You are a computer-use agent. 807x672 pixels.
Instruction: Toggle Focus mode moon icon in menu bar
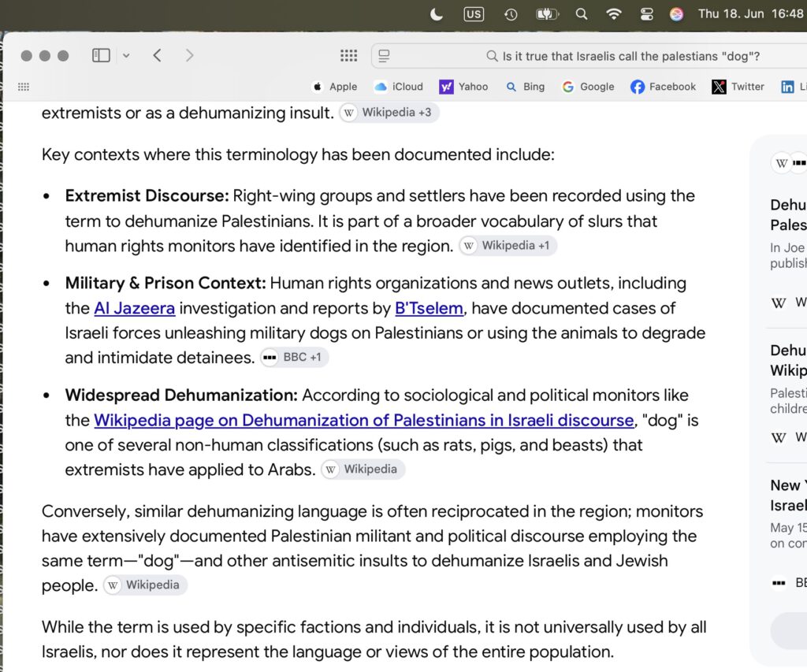tap(436, 14)
